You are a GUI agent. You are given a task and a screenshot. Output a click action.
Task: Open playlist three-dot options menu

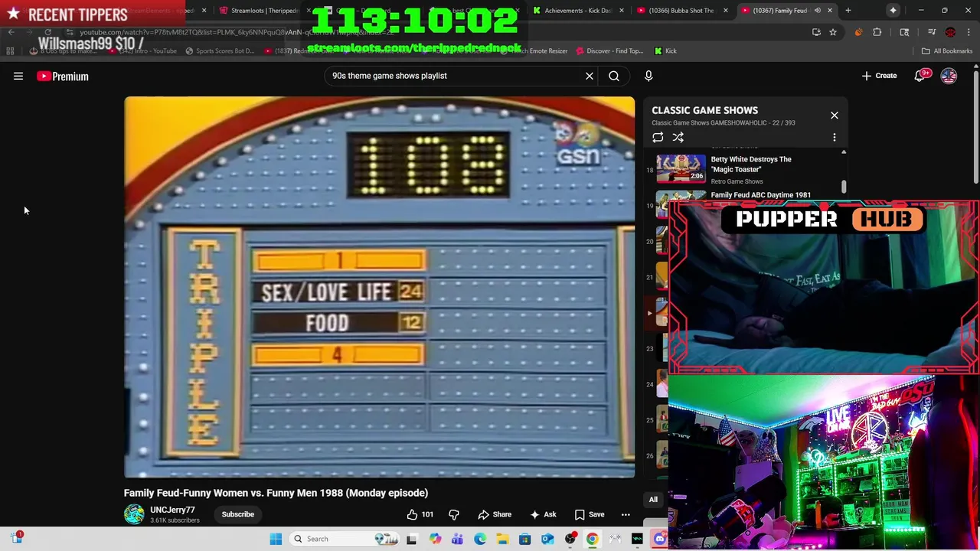click(x=835, y=138)
